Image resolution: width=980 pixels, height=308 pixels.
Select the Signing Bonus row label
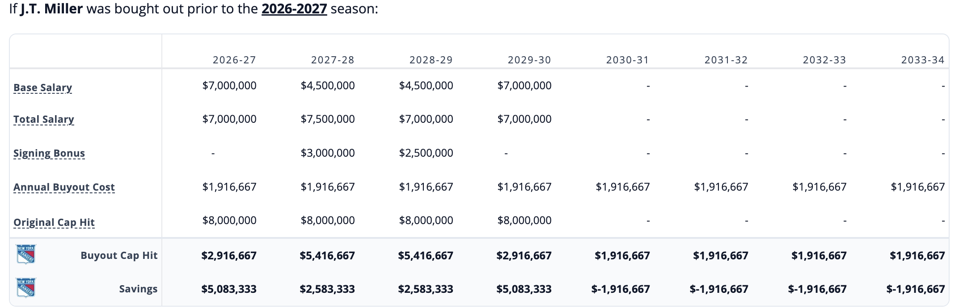click(x=49, y=153)
